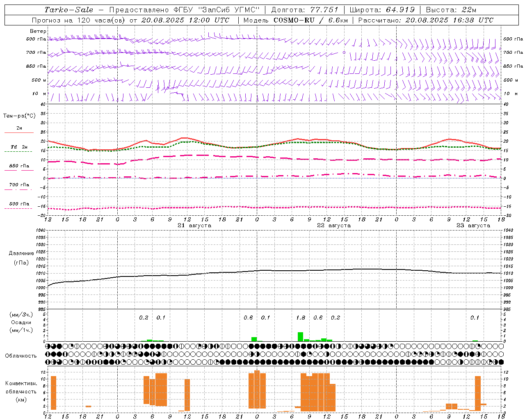Image resolution: width=525 pixels, height=420 pixels.
Task: Select the "Широта: 64.919" header text
Action: point(382,10)
